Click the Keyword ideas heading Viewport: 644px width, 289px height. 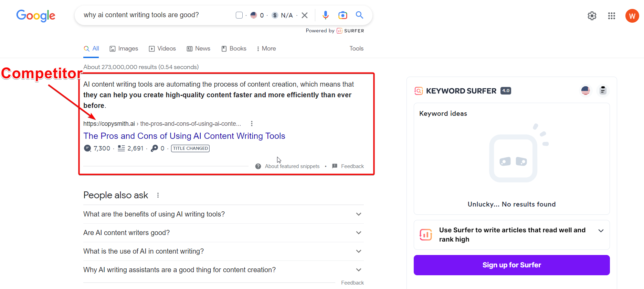(x=443, y=113)
